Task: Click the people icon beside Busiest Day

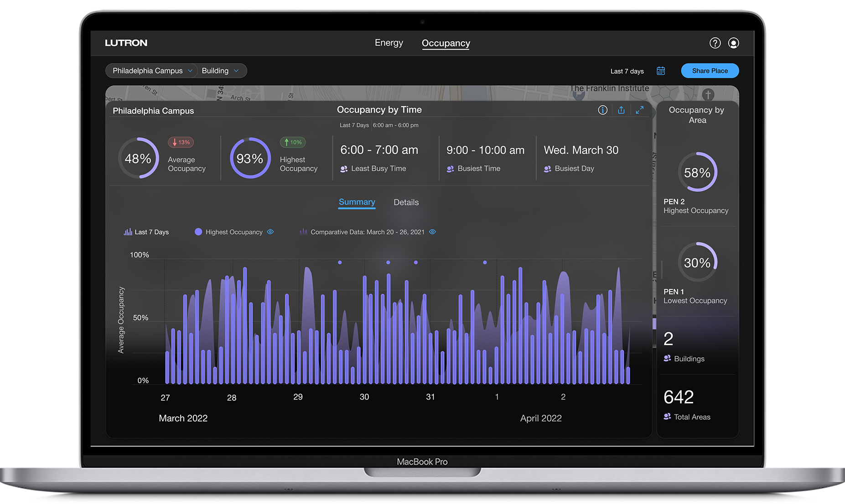Action: point(547,169)
